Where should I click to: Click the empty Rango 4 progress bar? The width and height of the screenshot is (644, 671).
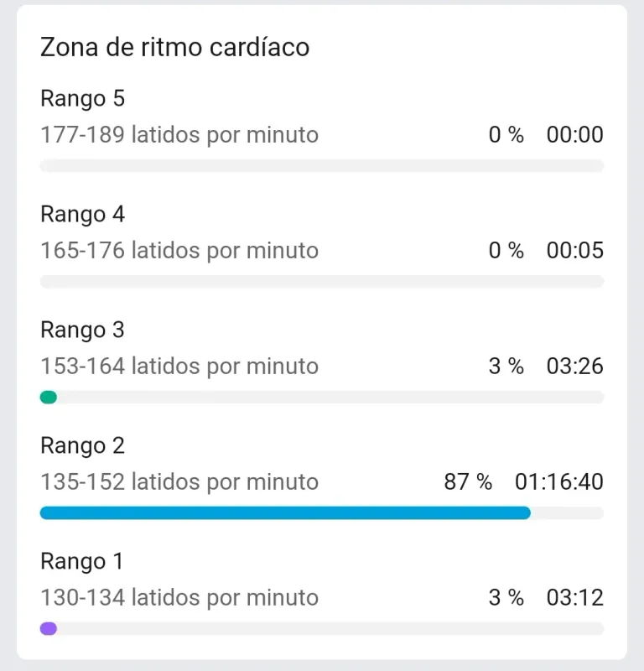click(322, 282)
